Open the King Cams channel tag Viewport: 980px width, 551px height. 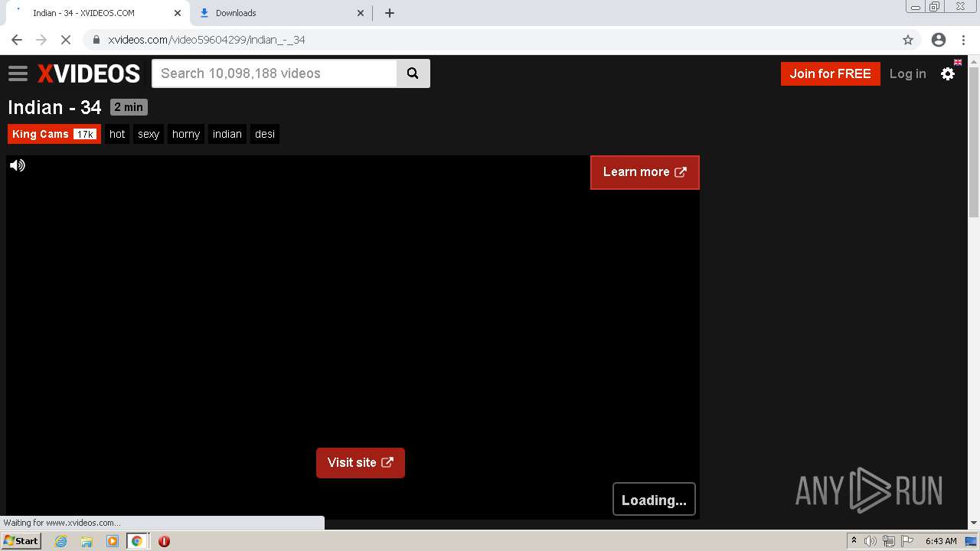point(54,134)
